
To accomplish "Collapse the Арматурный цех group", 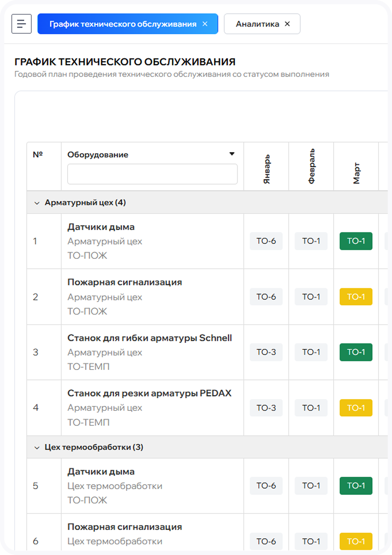I will [37, 203].
